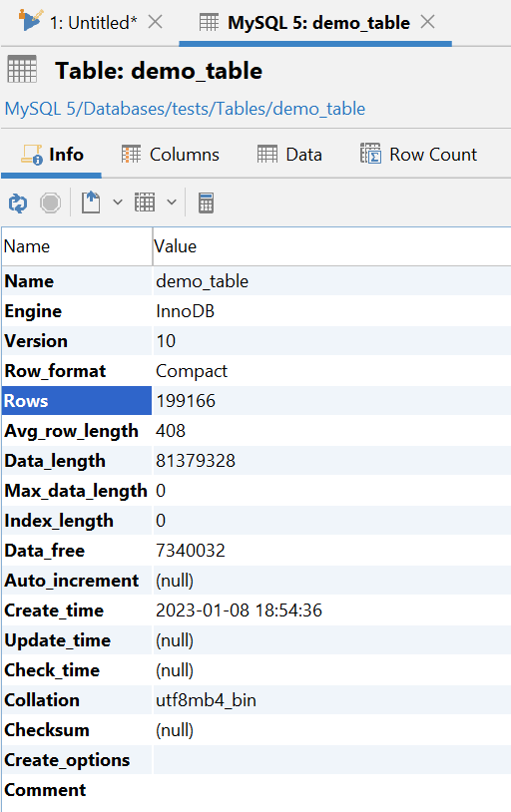
Task: Click the refresh icon in the toolbar
Action: pyautogui.click(x=18, y=203)
